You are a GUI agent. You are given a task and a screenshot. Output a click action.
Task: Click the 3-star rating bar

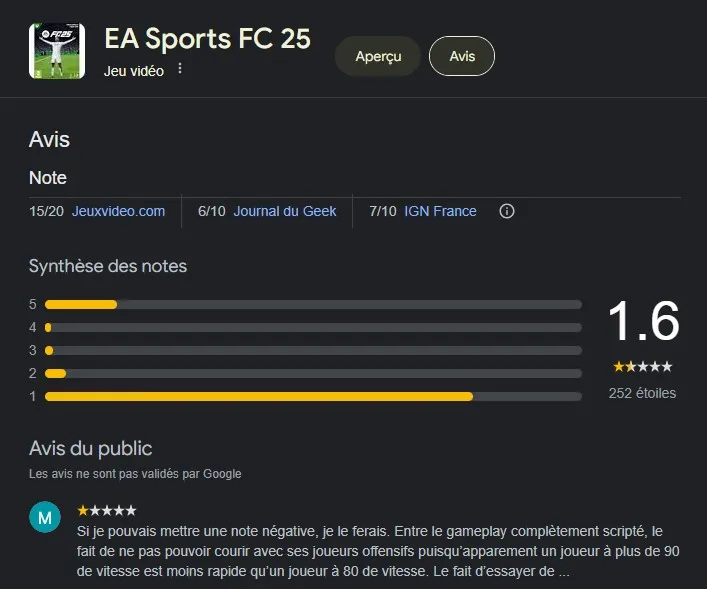point(313,350)
